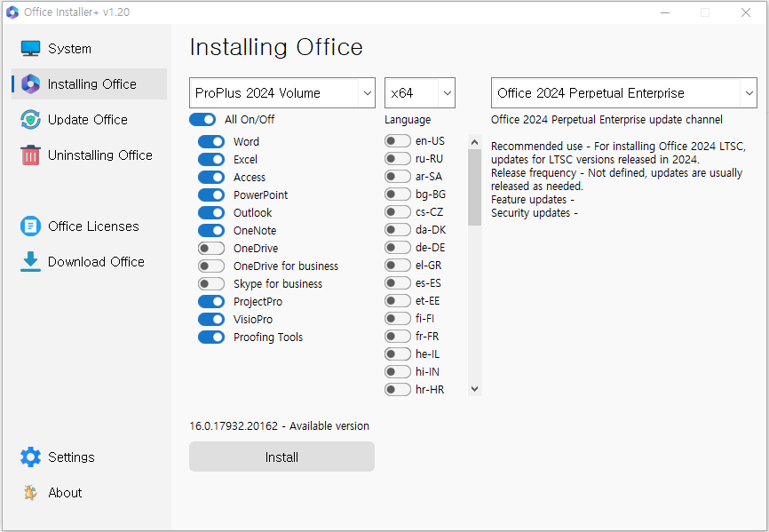
Task: Click the language list scrollbar thumb
Action: 474,187
